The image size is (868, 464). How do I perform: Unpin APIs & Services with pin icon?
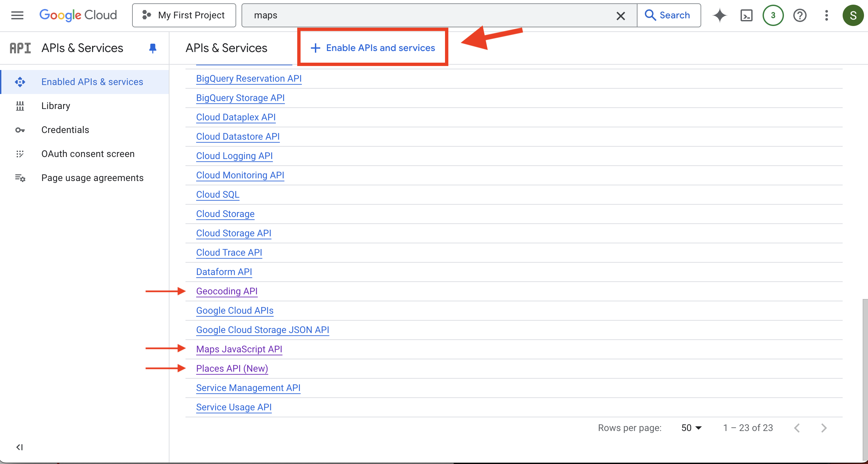click(x=152, y=48)
